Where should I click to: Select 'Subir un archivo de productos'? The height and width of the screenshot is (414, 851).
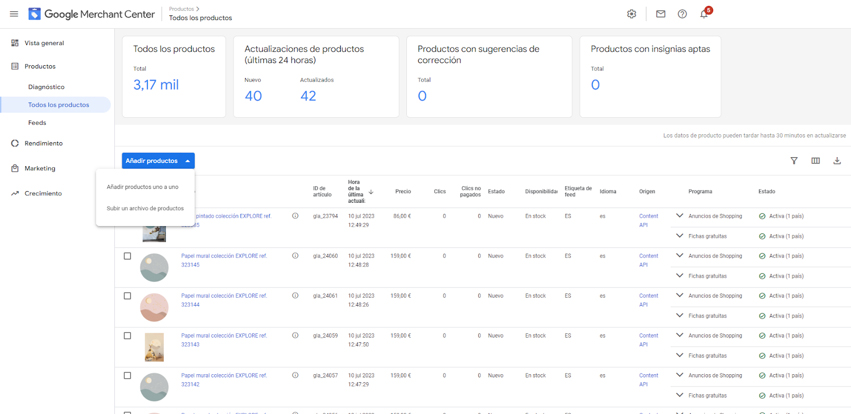(145, 209)
